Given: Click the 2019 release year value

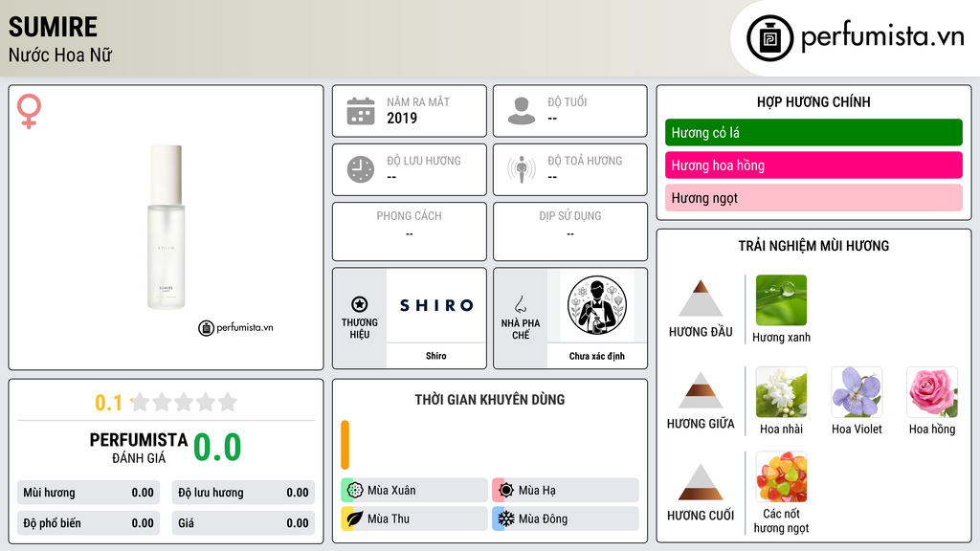Looking at the screenshot, I should coord(402,118).
